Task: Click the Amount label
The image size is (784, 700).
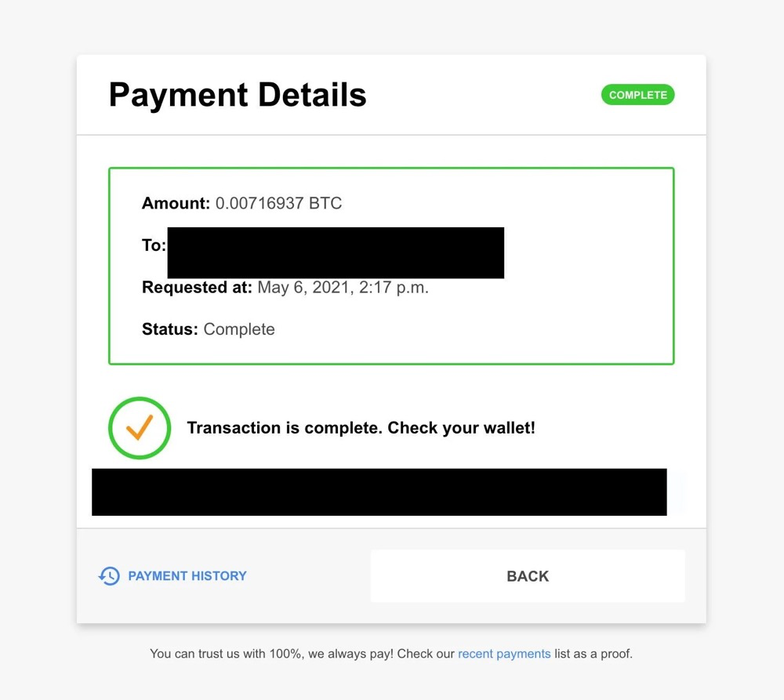Action: coord(176,204)
